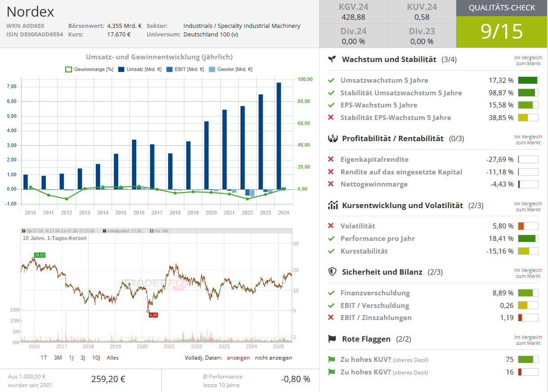548x392 pixels.
Task: Click the Stabilität EPS-Wachstum yellow score bar
Action: 528,117
